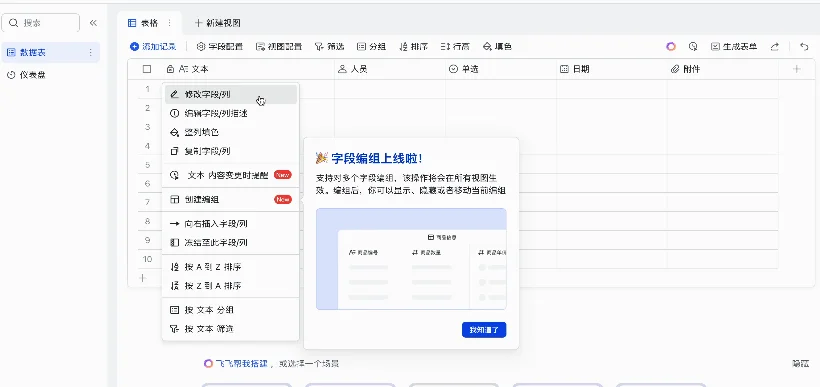Screen dimensions: 820x387
Task: Click 生成表单 generate form button
Action: (x=734, y=47)
